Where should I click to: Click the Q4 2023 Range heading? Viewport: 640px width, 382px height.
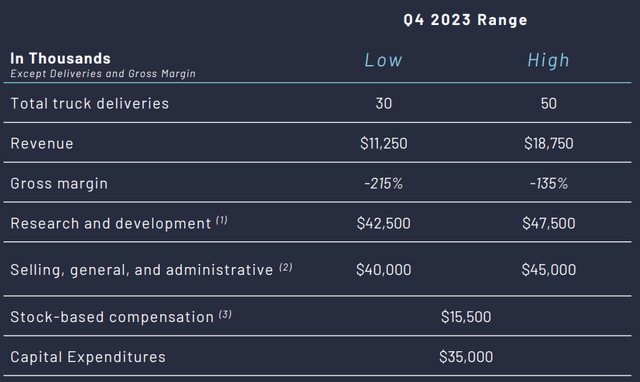click(465, 20)
